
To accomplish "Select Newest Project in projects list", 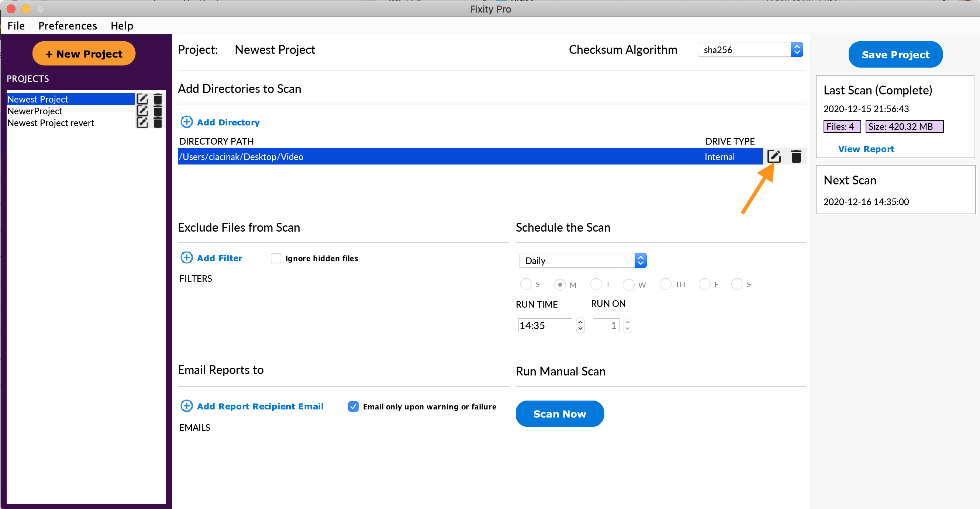I will 71,99.
